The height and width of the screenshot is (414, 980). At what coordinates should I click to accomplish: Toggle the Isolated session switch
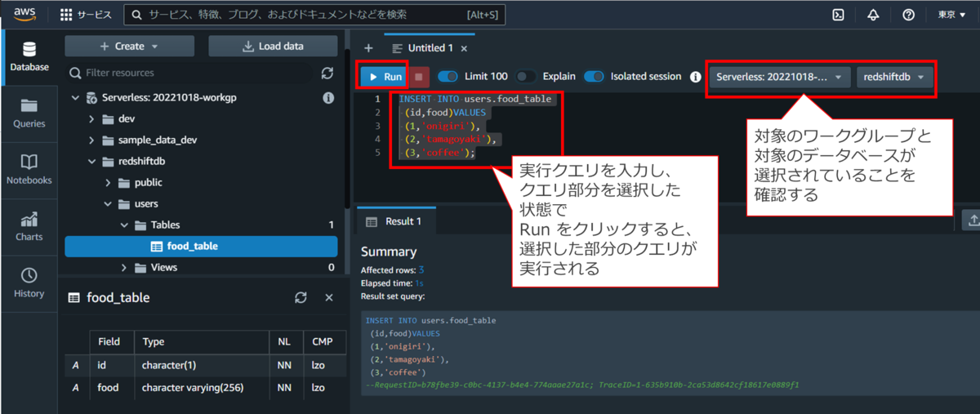pos(594,77)
